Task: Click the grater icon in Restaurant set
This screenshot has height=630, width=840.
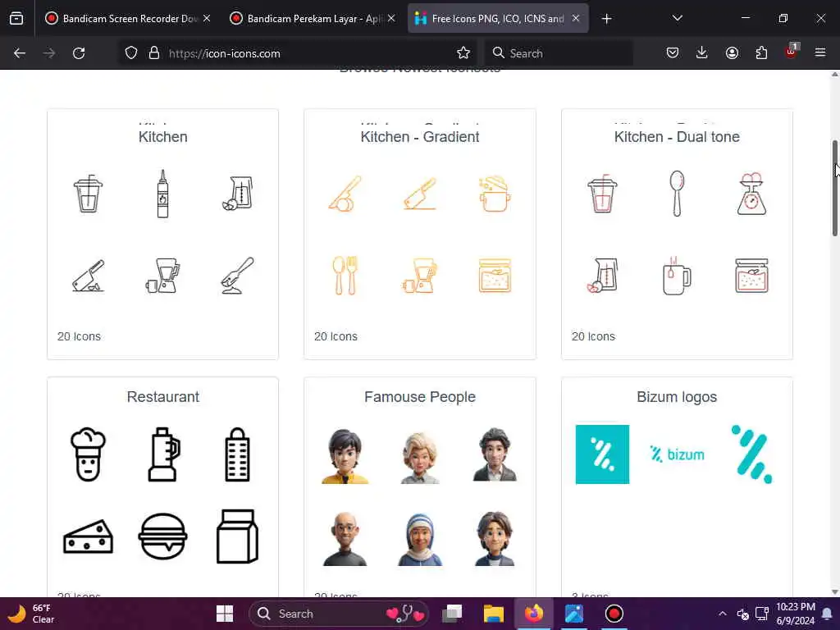Action: point(237,454)
